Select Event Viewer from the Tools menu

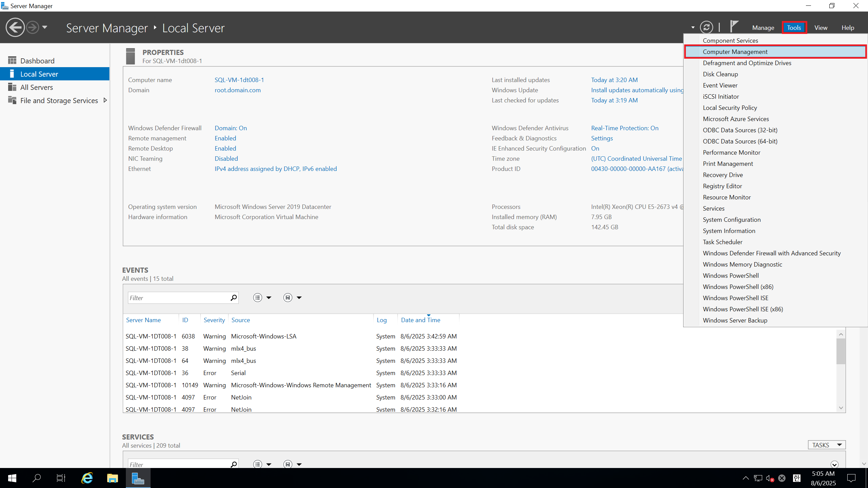720,85
